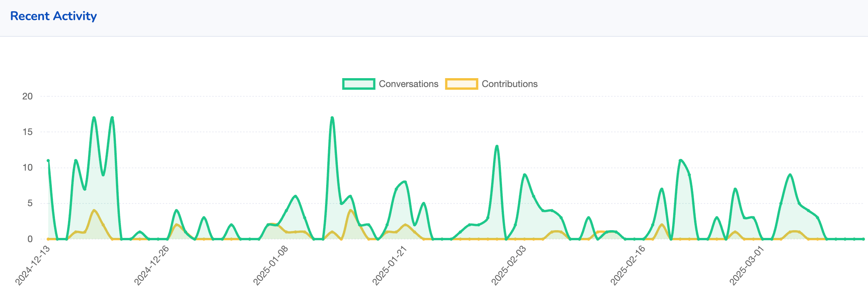Click the 2025-01-08 x-axis date label
868x294 pixels.
tap(271, 265)
